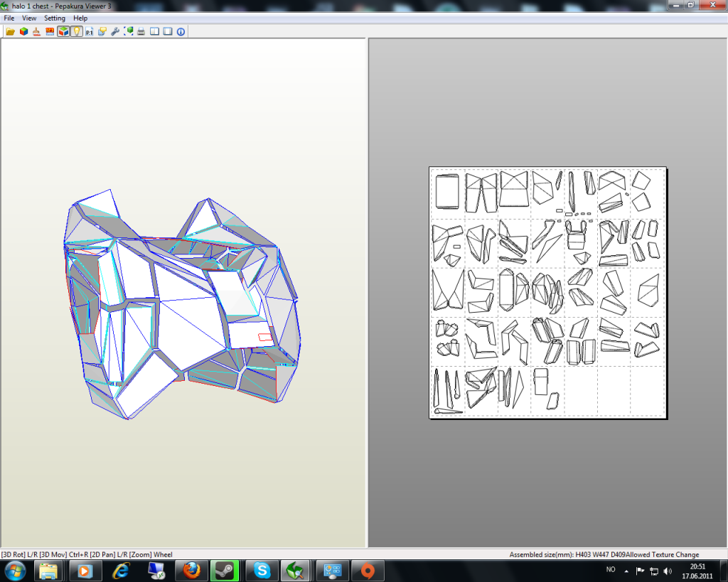Screen dimensions: 728x582
Task: Open the Setting menu
Action: (54, 18)
